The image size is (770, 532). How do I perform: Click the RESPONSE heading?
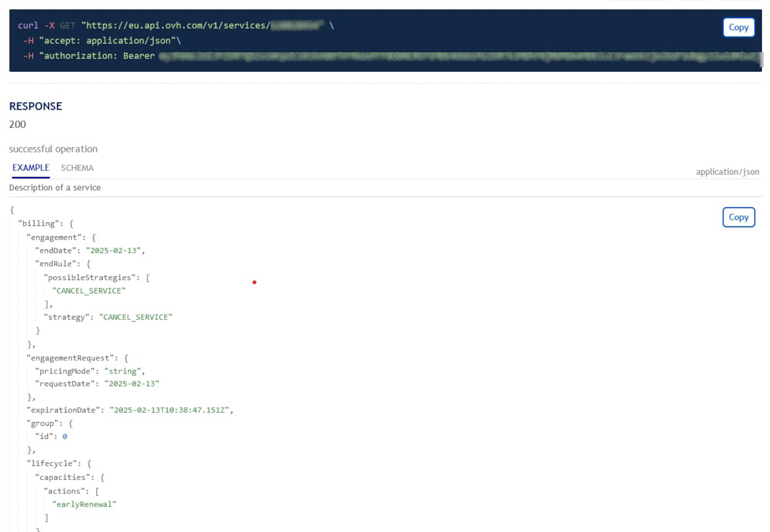[36, 107]
